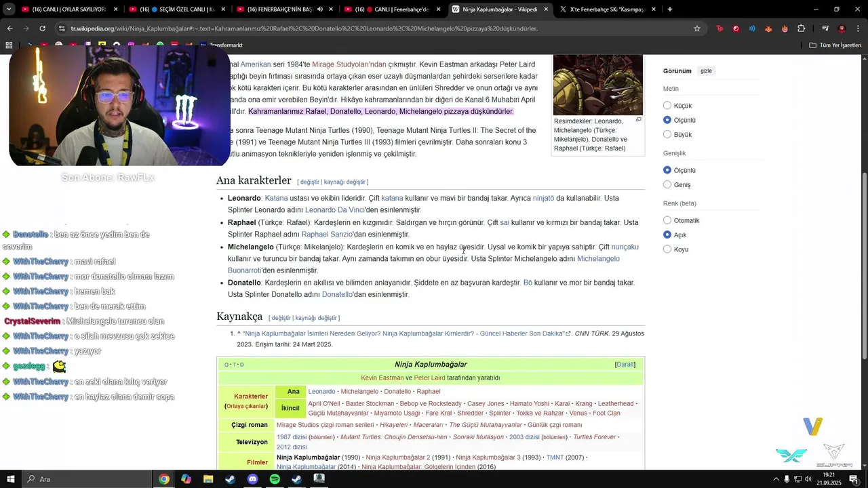
Task: Open Chrome from the taskbar
Action: pos(163,479)
